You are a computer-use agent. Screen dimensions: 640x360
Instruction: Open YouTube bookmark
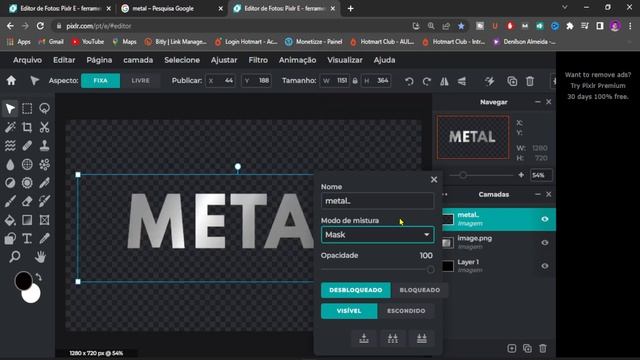point(88,42)
